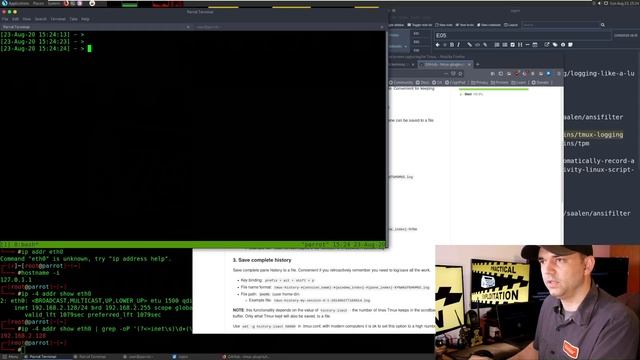Attach a file in Joplin editor
The image size is (640, 360).
click(x=485, y=45)
